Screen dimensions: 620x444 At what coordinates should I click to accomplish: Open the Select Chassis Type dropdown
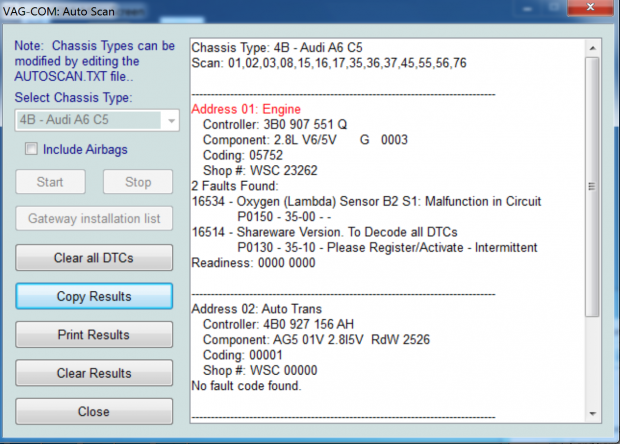[x=97, y=120]
